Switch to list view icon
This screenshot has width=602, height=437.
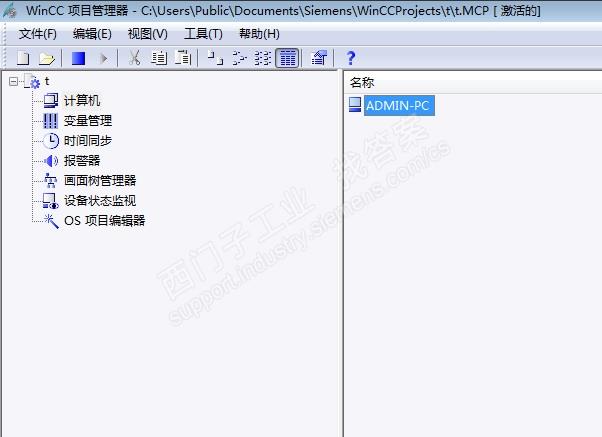263,58
